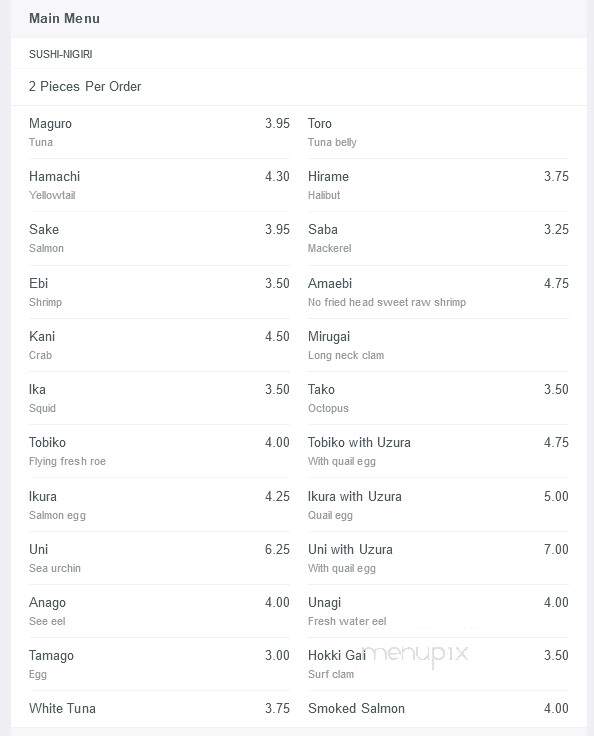This screenshot has width=594, height=736.
Task: Click the Kani crab price 4.50
Action: coord(277,337)
